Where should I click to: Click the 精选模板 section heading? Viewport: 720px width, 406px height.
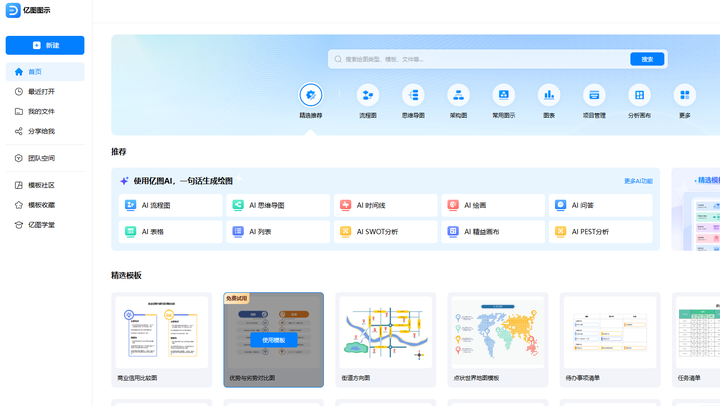(x=126, y=275)
